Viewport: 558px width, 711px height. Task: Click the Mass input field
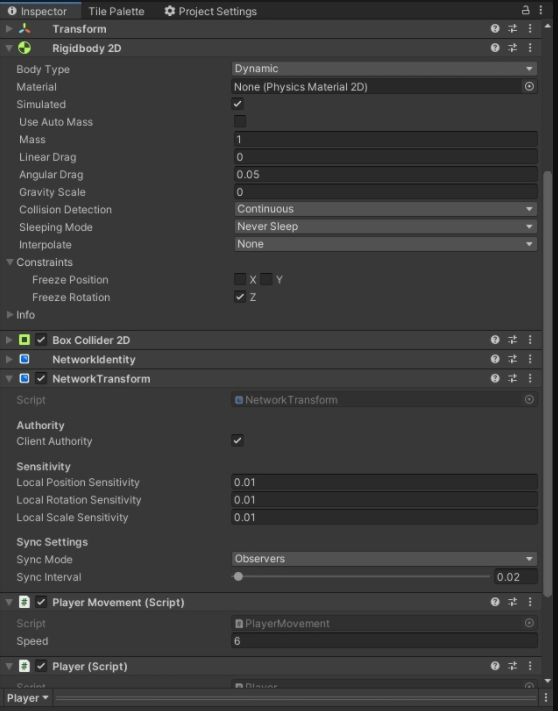coord(386,139)
